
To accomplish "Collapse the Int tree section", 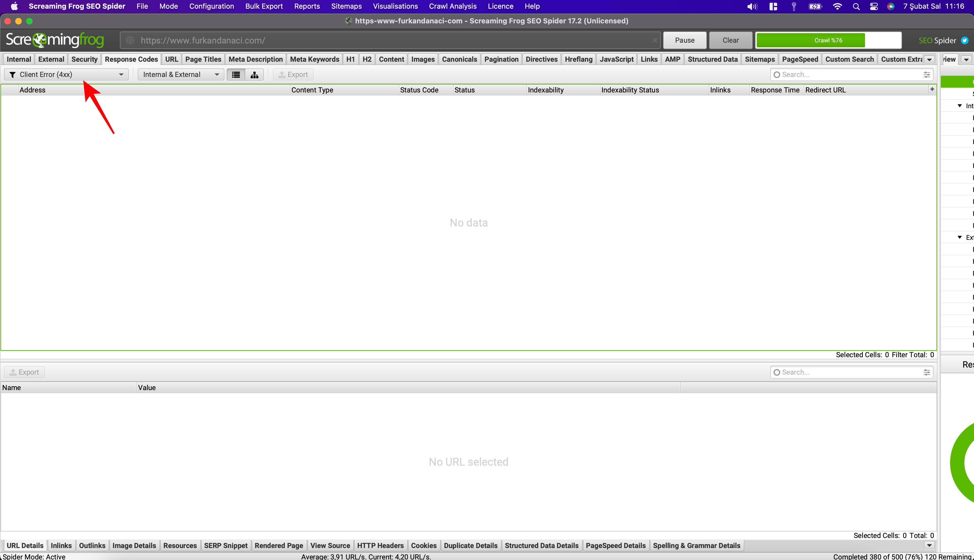I will tap(960, 106).
